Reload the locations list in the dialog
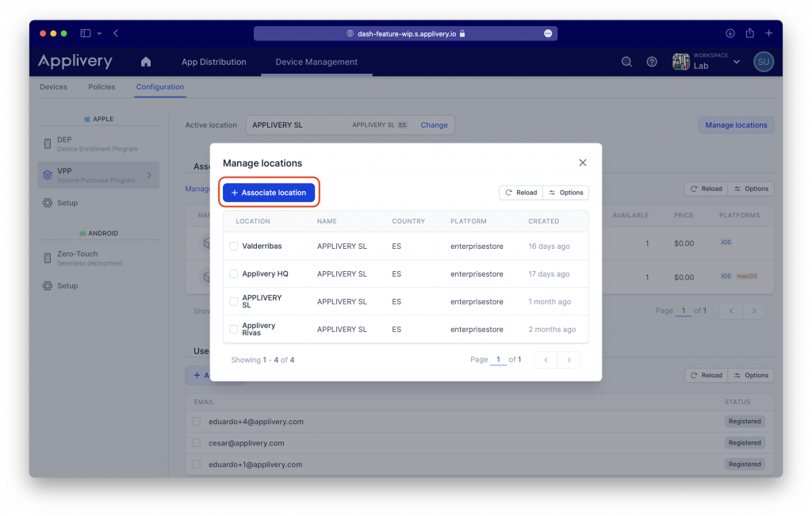The height and width of the screenshot is (516, 812). [x=521, y=193]
